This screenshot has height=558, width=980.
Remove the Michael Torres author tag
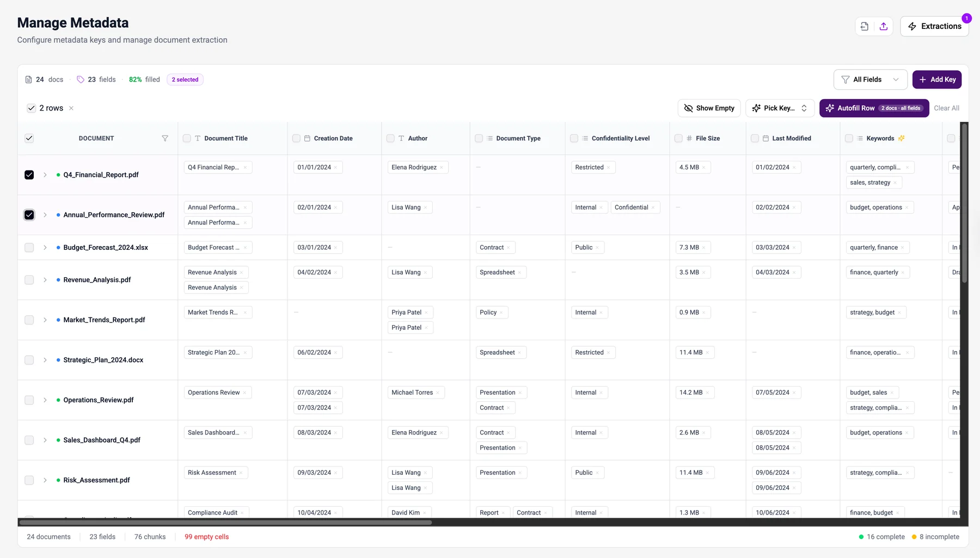tap(438, 393)
